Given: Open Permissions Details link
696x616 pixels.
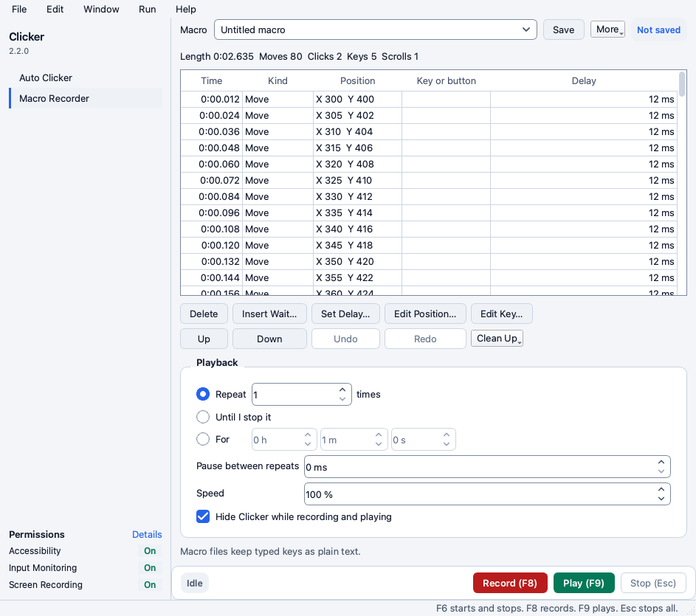Looking at the screenshot, I should point(147,534).
